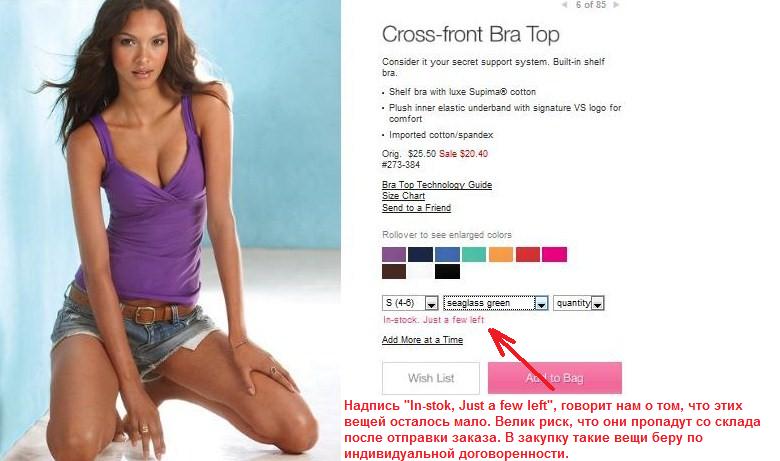Image resolution: width=780 pixels, height=461 pixels.
Task: Expand the seaglass green color dropdown
Action: (x=496, y=303)
